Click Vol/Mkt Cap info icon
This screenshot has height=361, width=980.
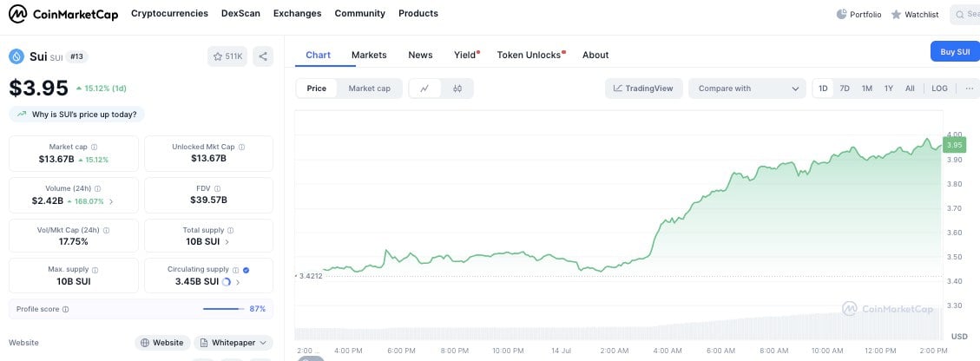(106, 230)
